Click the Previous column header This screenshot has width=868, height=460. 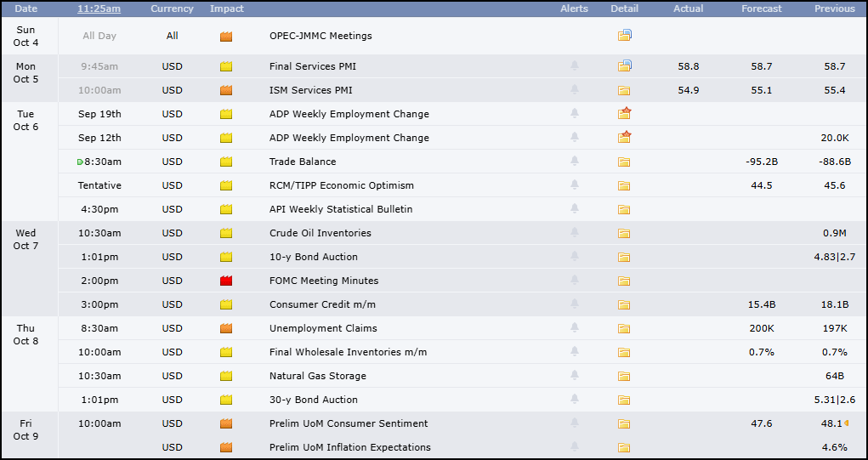pos(834,9)
